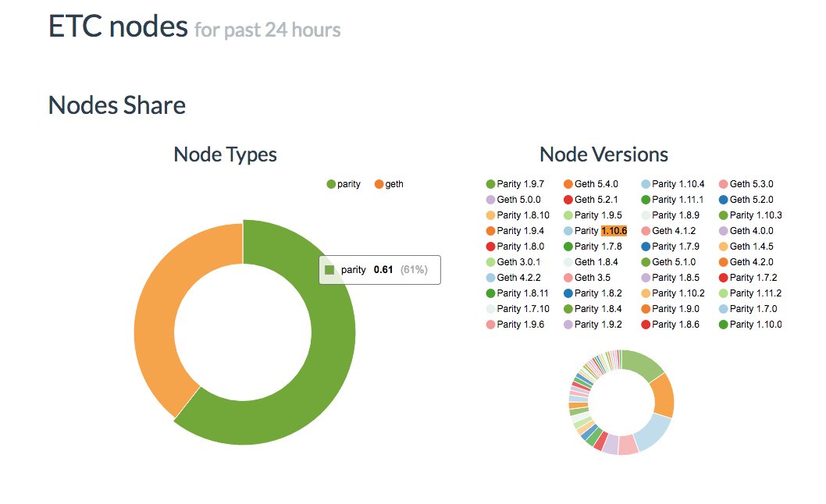Click Parity 1.7.9 legend entry

pos(670,246)
